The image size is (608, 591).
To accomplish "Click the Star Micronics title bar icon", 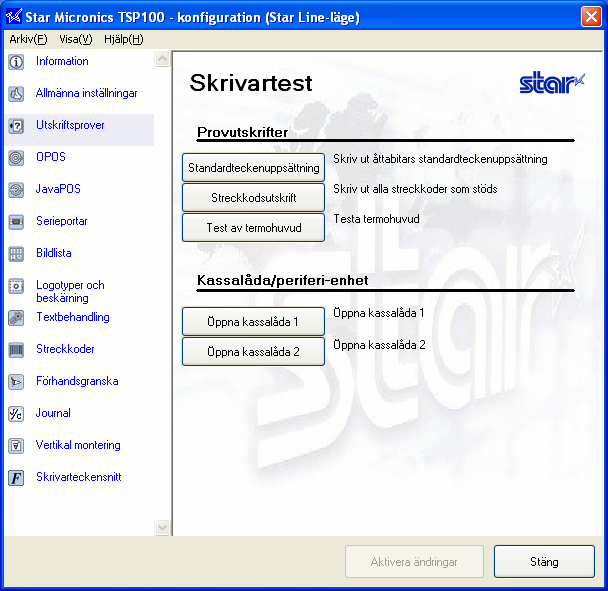I will [x=14, y=17].
